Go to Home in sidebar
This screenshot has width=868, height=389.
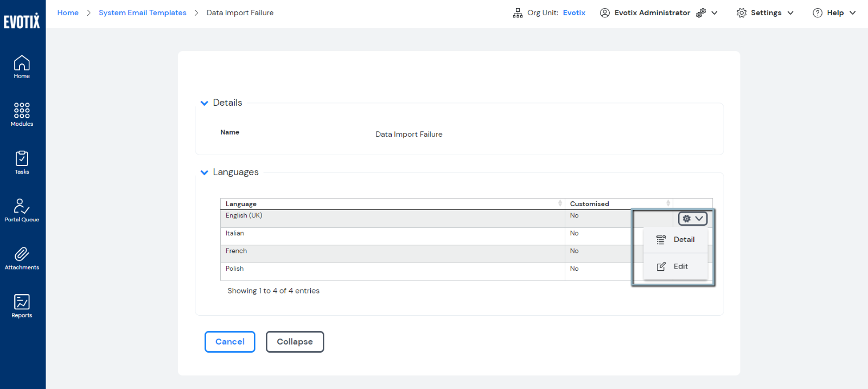pos(22,67)
